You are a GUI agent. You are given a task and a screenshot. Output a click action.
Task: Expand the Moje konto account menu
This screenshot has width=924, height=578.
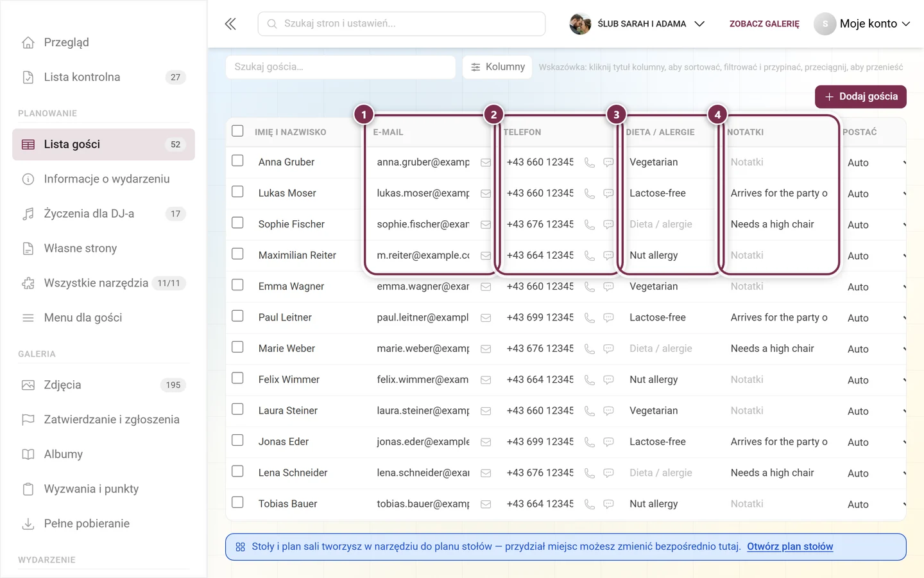(x=862, y=24)
